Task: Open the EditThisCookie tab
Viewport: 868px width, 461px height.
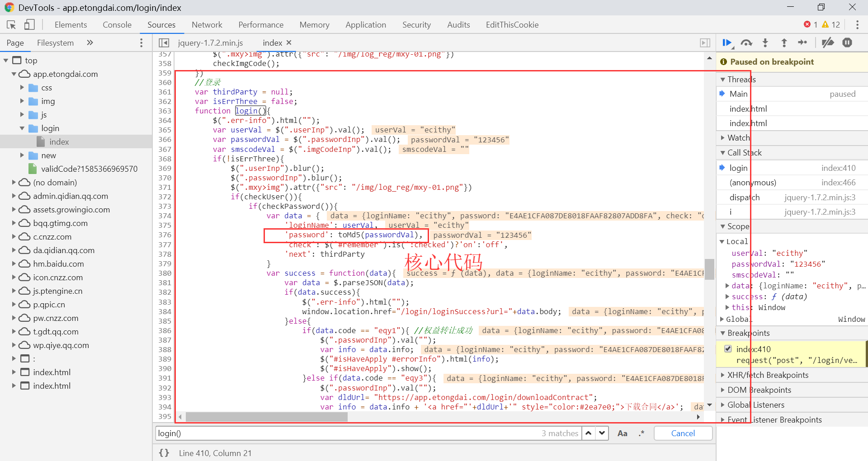Action: 512,25
